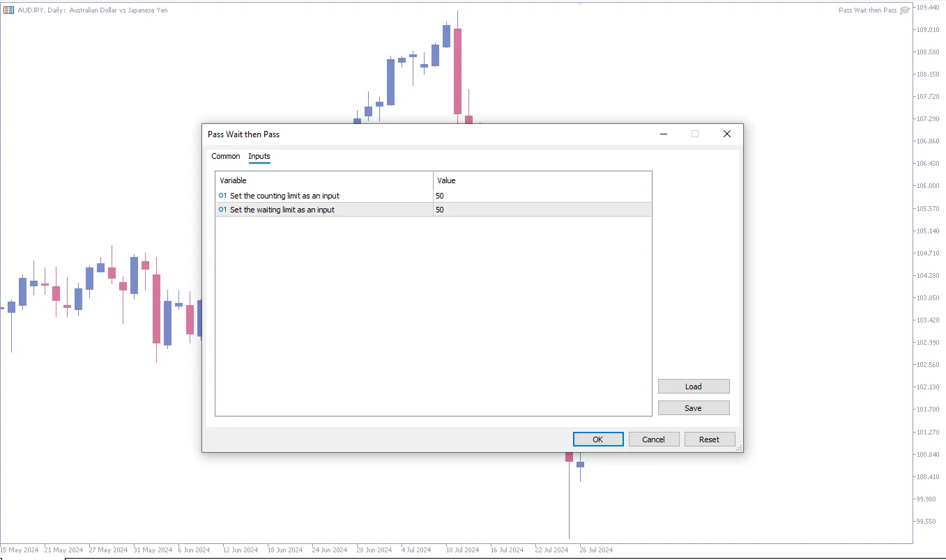Select the Inputs tab
This screenshot has width=946, height=560.
click(259, 156)
